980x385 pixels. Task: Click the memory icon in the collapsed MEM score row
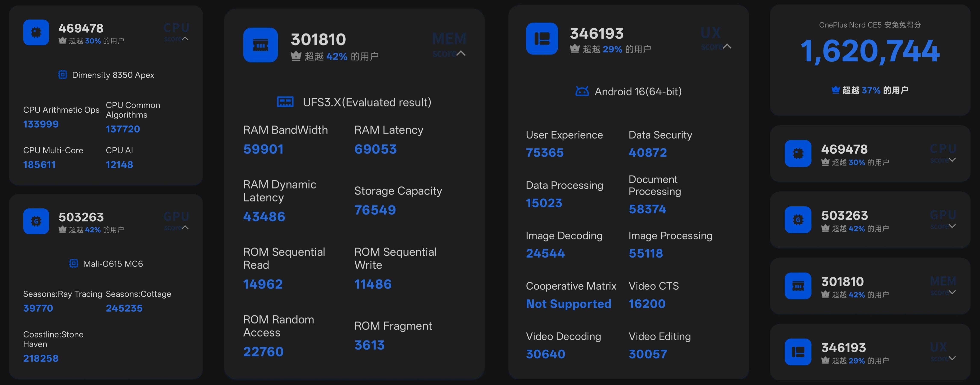click(x=798, y=286)
